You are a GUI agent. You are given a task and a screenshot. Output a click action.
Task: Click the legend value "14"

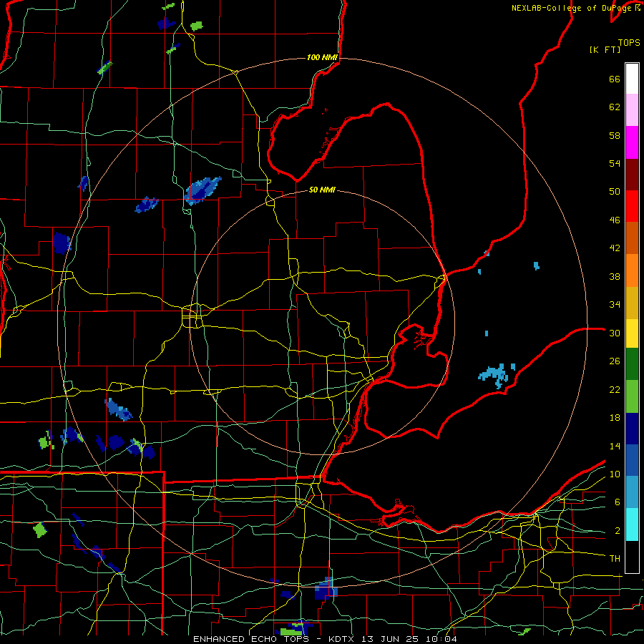click(615, 446)
